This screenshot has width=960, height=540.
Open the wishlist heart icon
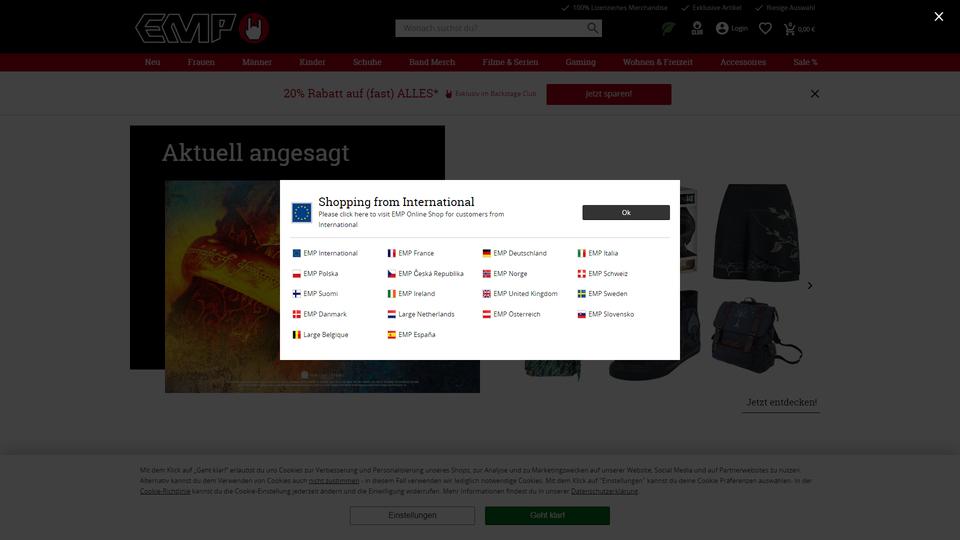click(x=765, y=28)
